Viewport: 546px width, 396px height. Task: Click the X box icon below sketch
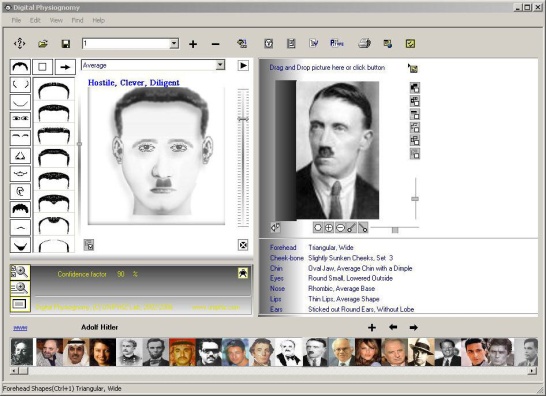point(243,245)
